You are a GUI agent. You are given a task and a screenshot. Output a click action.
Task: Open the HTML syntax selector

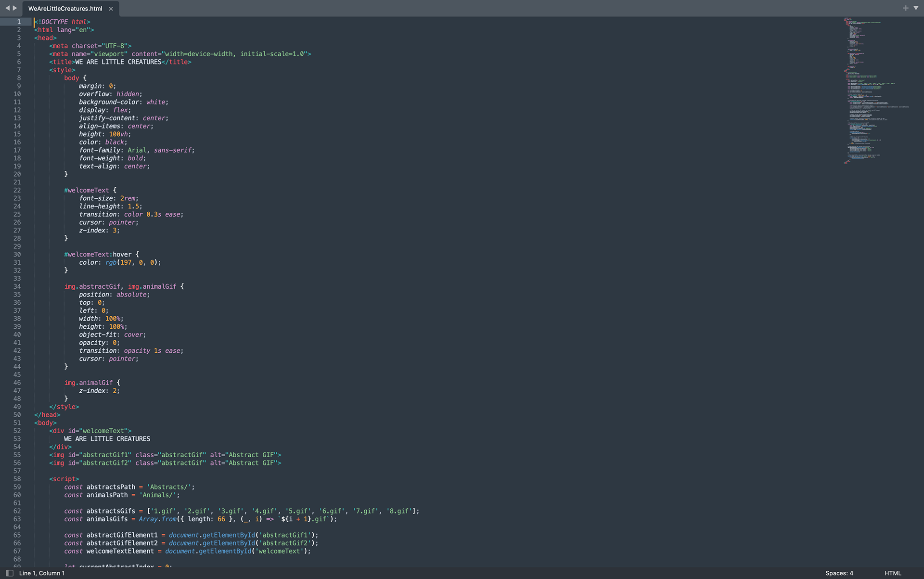pos(892,573)
